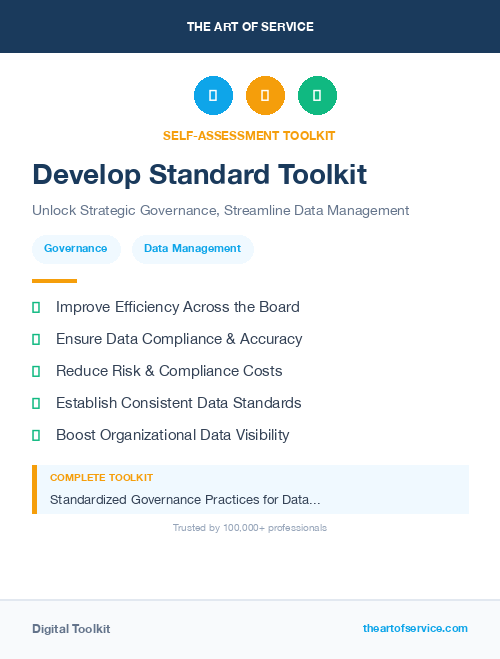
Task: Click The Art of Service header title
Action: (250, 27)
